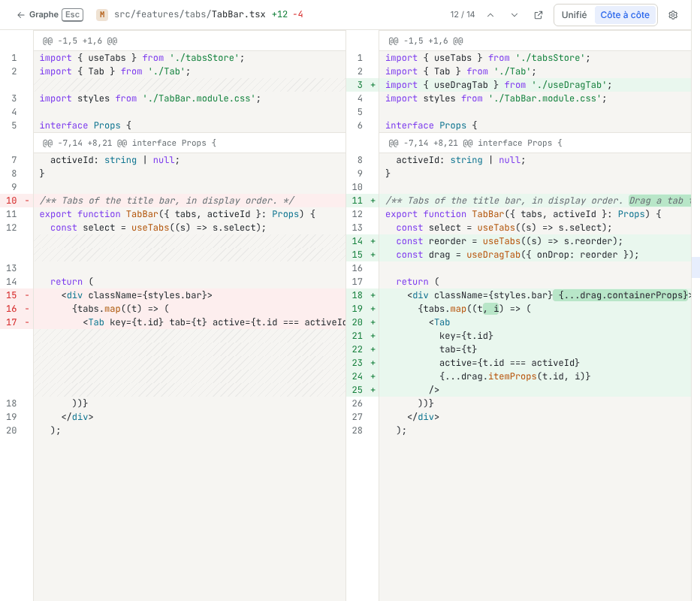
Task: Click added line number 3 on the right
Action: coord(360,85)
